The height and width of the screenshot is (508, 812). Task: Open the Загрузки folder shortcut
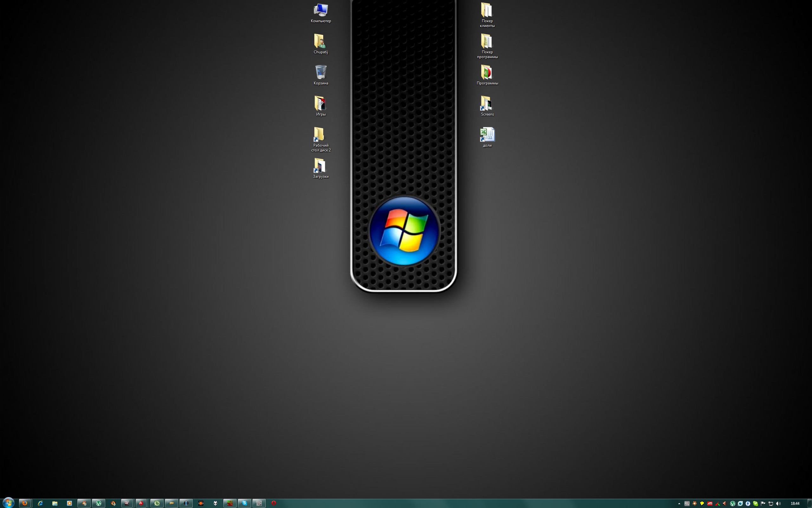[x=321, y=168]
